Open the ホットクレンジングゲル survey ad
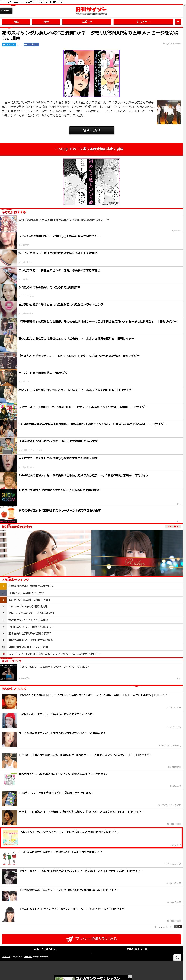The width and height of the screenshot is (186, 980). [x=91, y=838]
